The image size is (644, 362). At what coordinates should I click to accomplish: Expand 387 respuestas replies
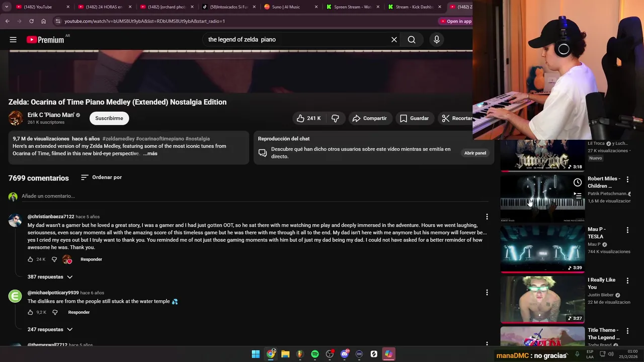point(50,277)
